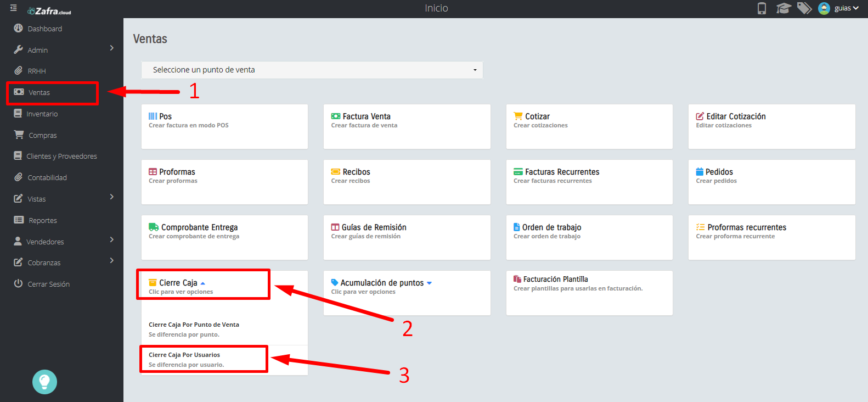Open Clientes y Proveedores menu item

(x=61, y=157)
